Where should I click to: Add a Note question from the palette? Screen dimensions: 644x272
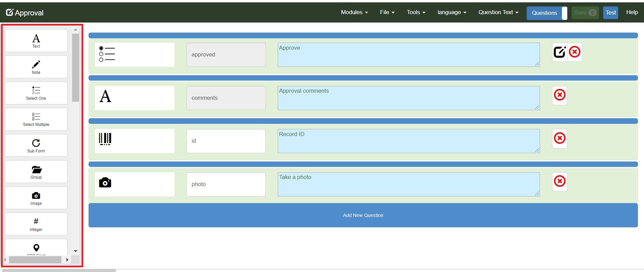[x=36, y=67]
